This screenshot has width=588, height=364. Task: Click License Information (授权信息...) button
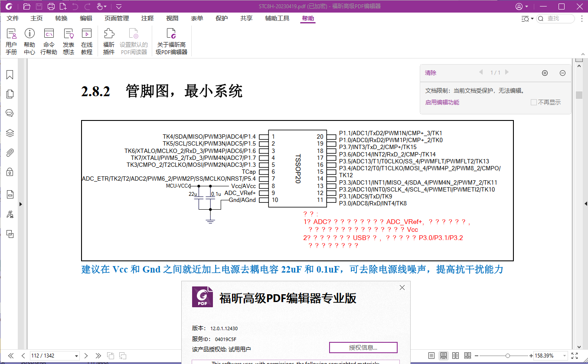363,348
